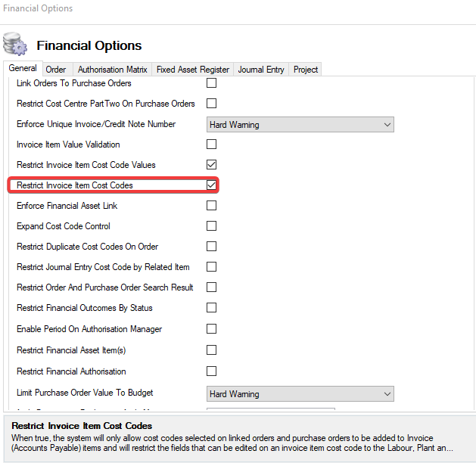
Task: Enable Link Orders To Purchase Orders checkbox
Action: tap(212, 83)
